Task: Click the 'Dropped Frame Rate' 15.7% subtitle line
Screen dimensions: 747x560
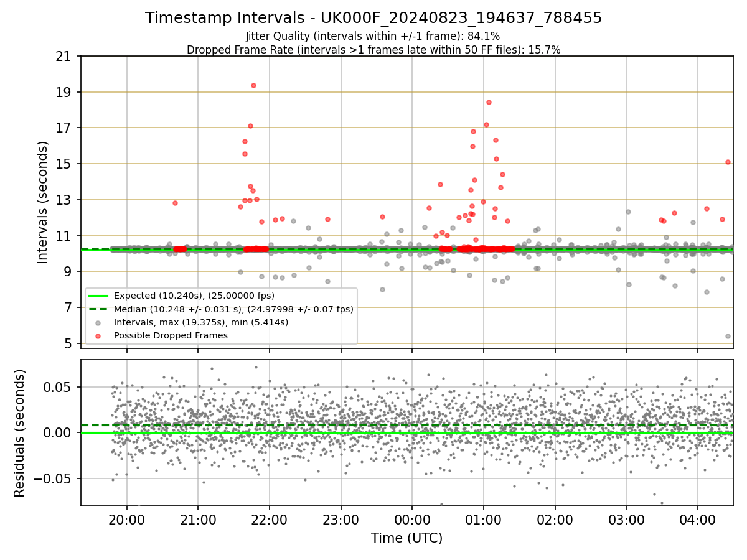Action: tap(374, 50)
